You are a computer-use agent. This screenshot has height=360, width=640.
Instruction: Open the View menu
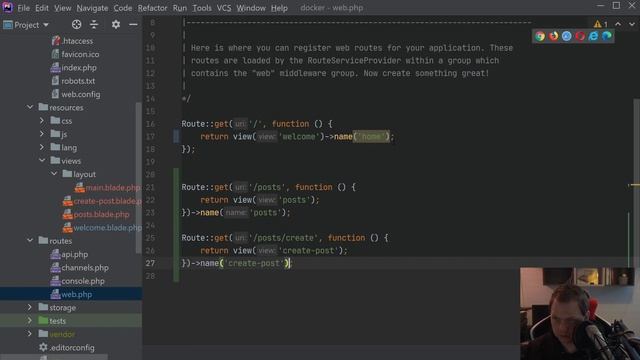coord(62,8)
